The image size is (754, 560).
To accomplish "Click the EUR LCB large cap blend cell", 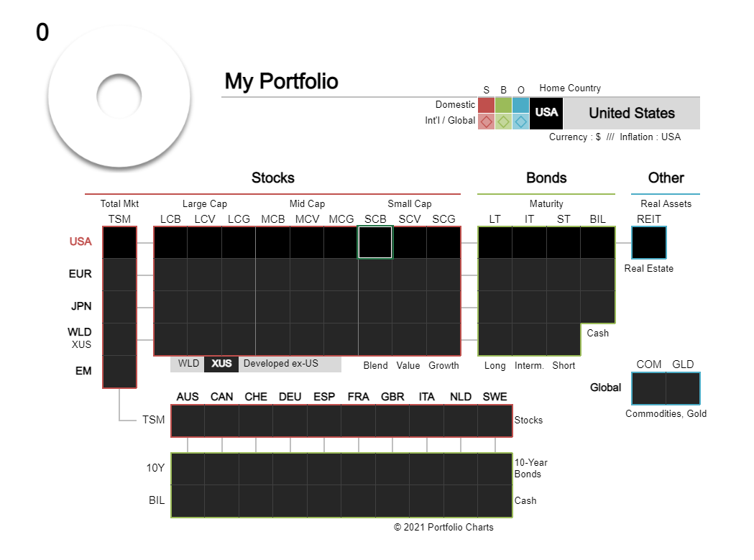I will (170, 275).
